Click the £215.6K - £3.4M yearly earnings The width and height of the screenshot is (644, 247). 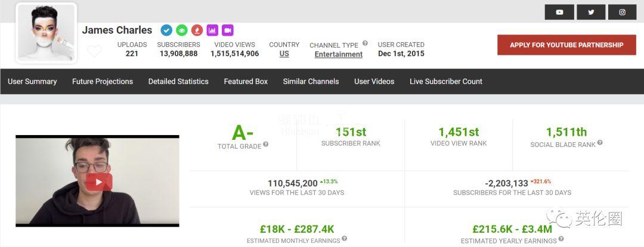pyautogui.click(x=512, y=229)
